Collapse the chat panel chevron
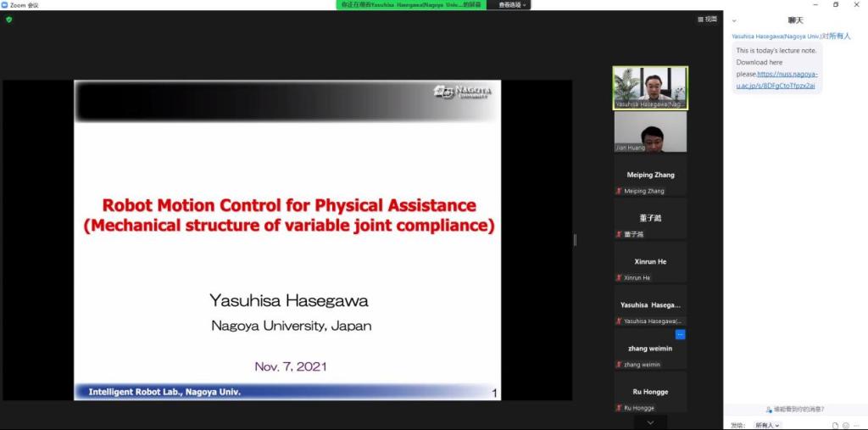The height and width of the screenshot is (430, 868). (x=734, y=20)
